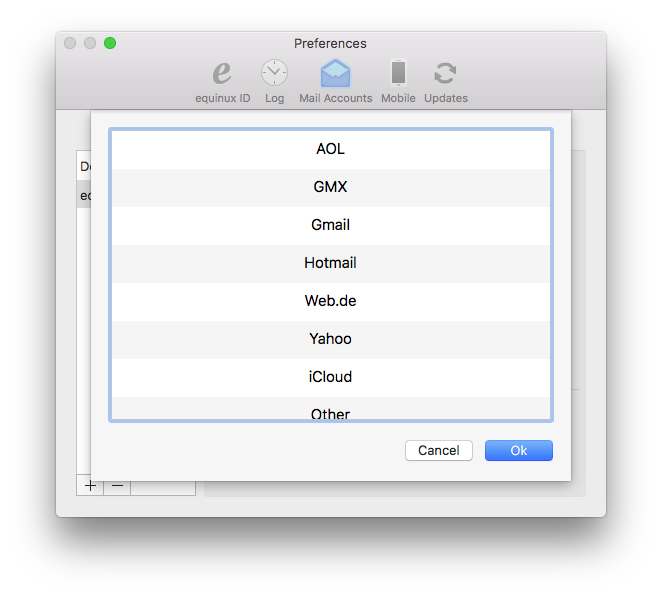Click the minus remove account button
Viewport: 662px width, 597px height.
[x=117, y=486]
